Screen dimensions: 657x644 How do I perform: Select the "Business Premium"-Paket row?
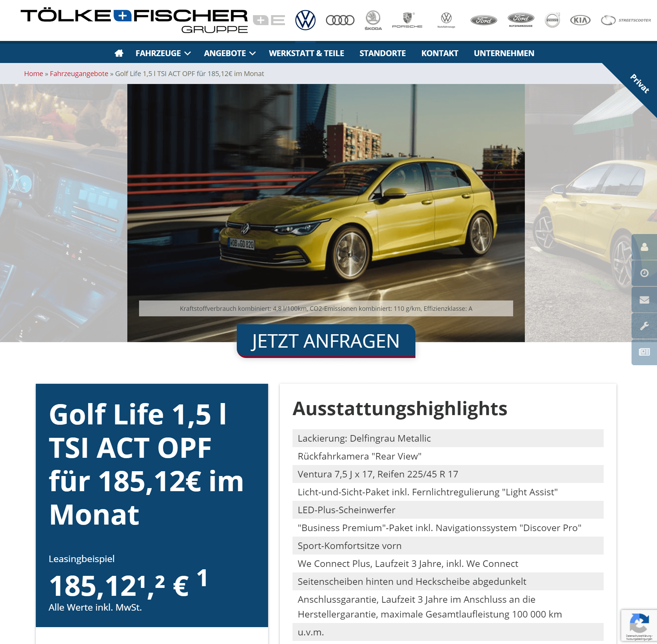[448, 528]
